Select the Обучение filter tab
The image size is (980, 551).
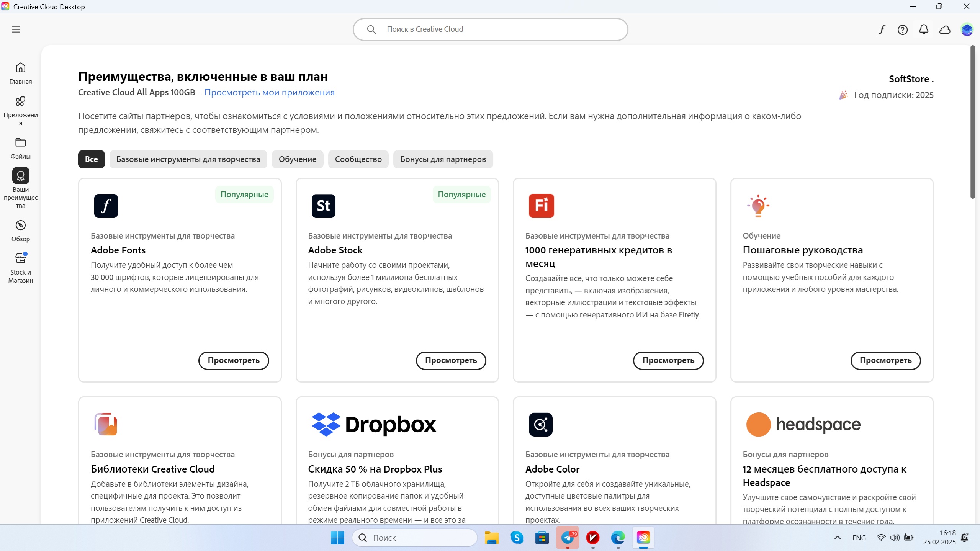click(x=297, y=159)
